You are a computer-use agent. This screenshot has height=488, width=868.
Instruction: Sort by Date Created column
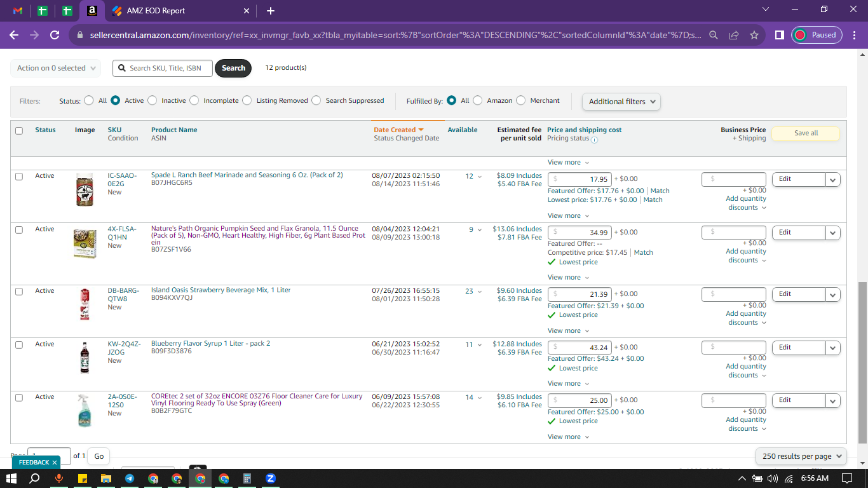coord(398,130)
